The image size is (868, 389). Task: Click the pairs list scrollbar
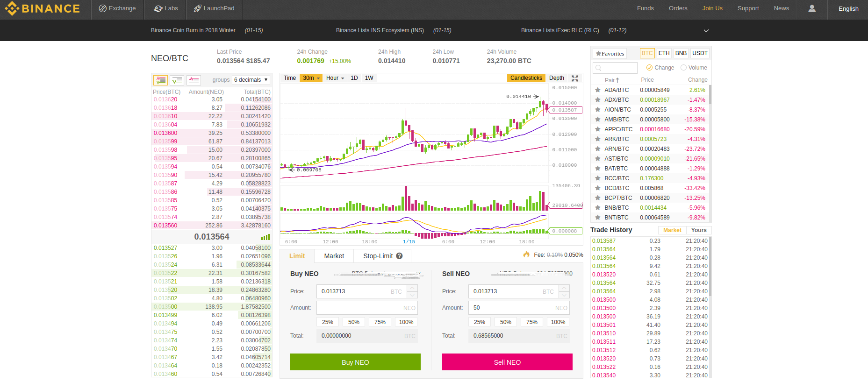click(x=710, y=94)
